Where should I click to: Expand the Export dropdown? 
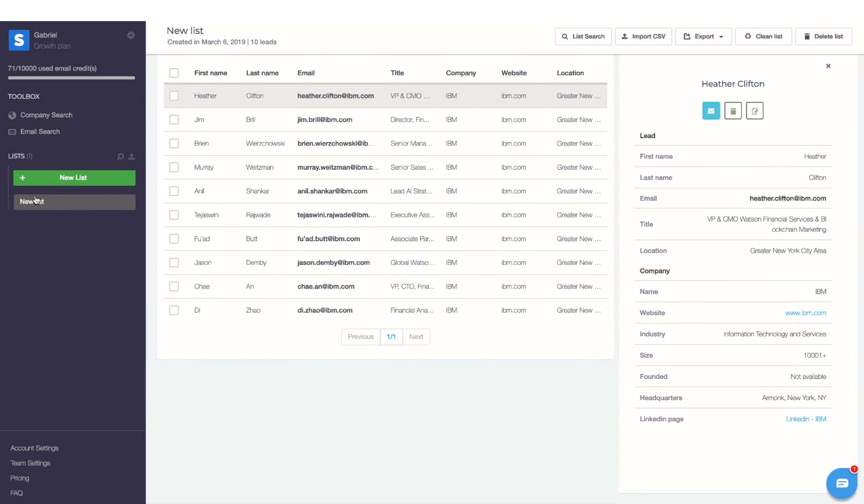coord(703,36)
